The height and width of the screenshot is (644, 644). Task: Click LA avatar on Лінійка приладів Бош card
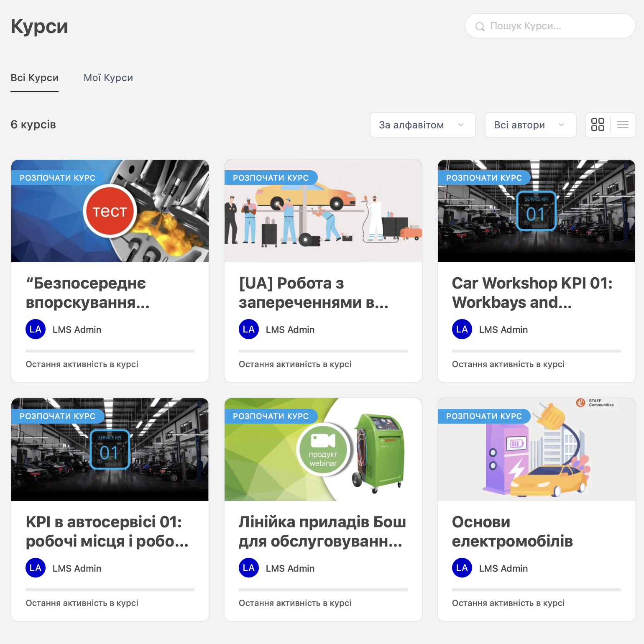tap(249, 568)
